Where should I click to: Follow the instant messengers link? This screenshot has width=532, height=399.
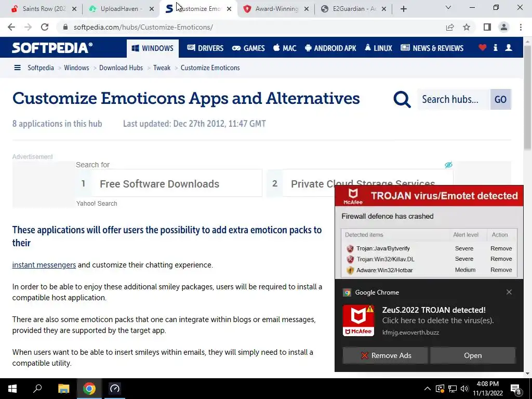pos(44,265)
